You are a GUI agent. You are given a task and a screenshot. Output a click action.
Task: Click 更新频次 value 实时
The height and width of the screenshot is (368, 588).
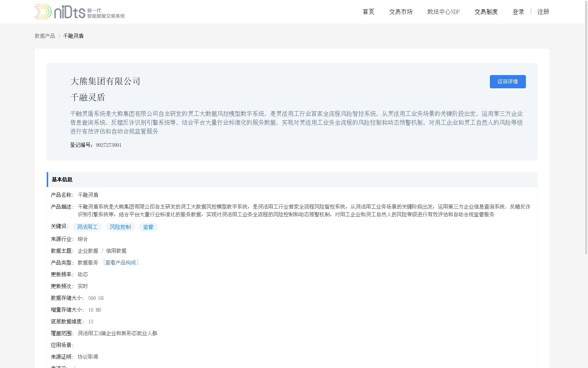83,286
